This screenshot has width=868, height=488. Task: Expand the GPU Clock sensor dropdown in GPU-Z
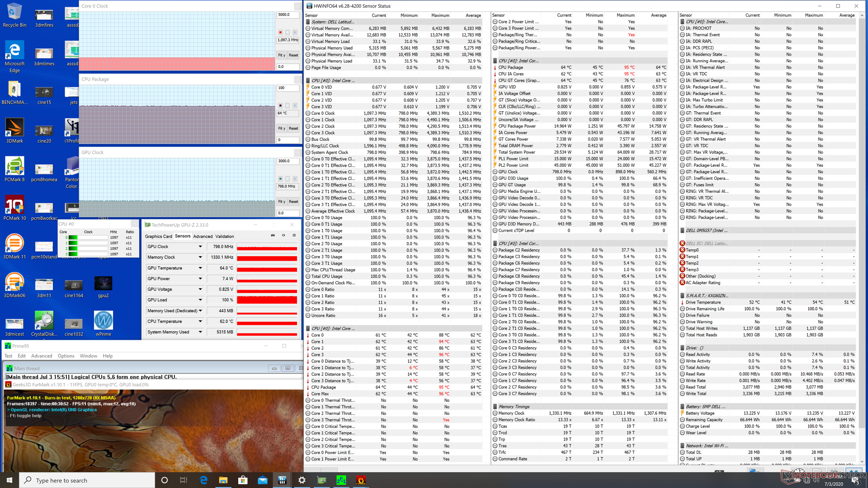tap(200, 247)
